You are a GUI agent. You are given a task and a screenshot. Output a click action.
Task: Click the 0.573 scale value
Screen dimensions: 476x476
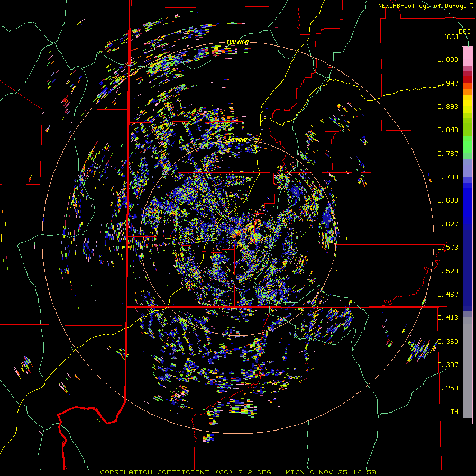(x=448, y=248)
